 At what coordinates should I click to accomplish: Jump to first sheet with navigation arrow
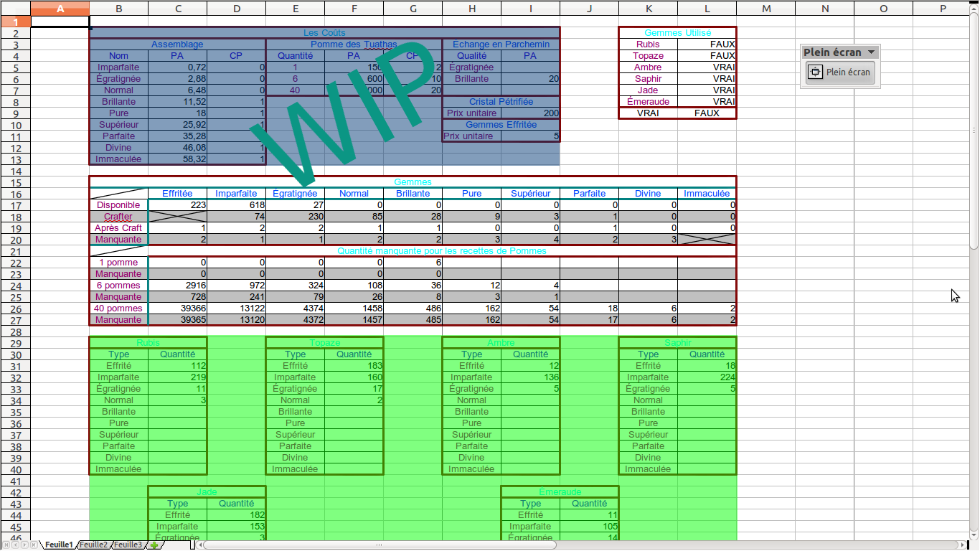6,545
